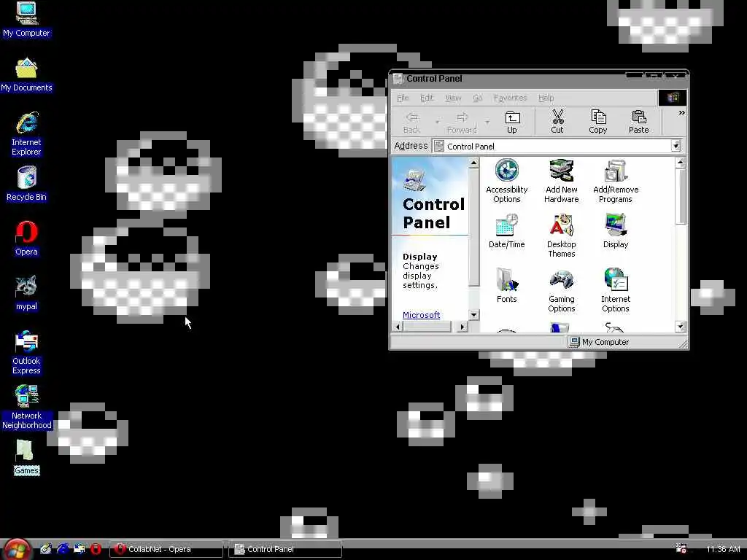This screenshot has height=560, width=747.
Task: Select the mypal raccoon desktop icon
Action: point(26,293)
